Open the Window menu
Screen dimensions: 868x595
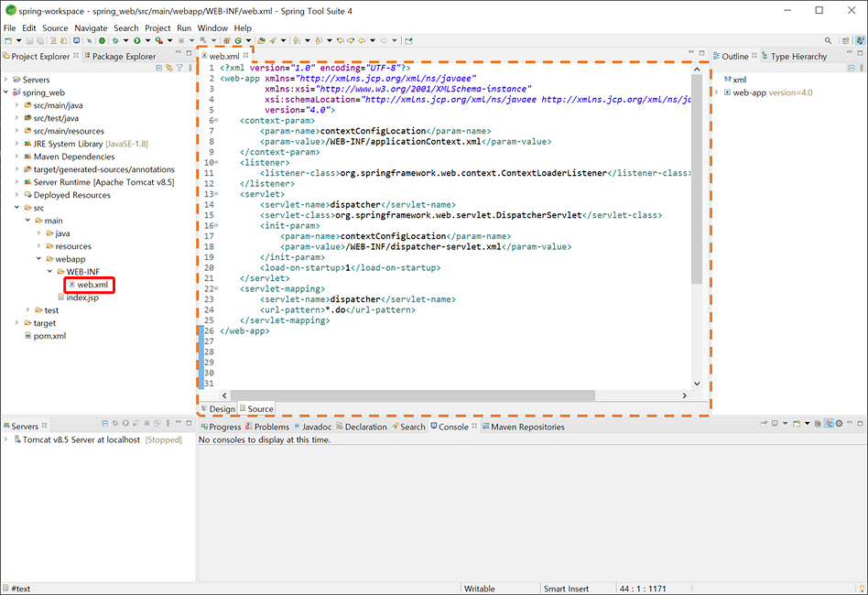tap(212, 27)
